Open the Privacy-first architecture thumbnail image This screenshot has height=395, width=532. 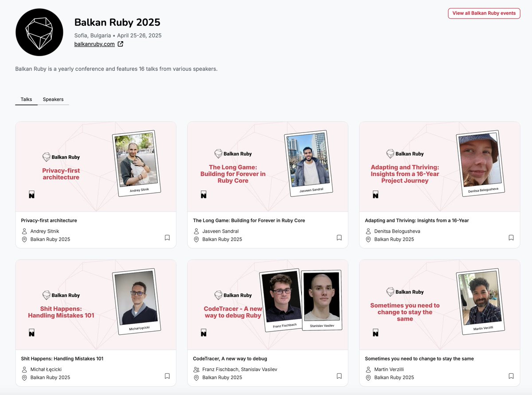click(96, 167)
